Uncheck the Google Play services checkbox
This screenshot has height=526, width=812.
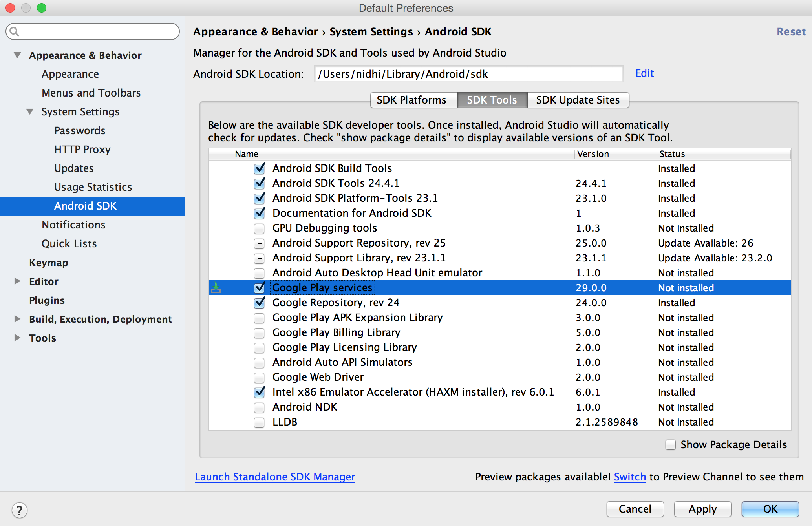(259, 288)
